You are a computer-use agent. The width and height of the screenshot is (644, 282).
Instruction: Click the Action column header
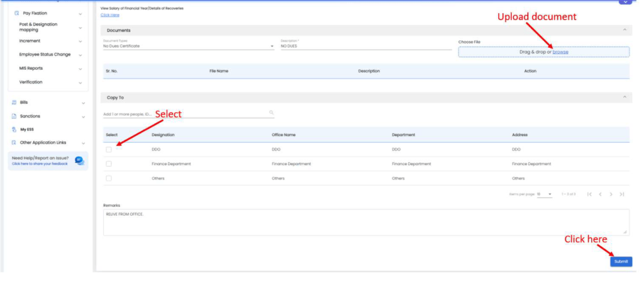point(530,71)
